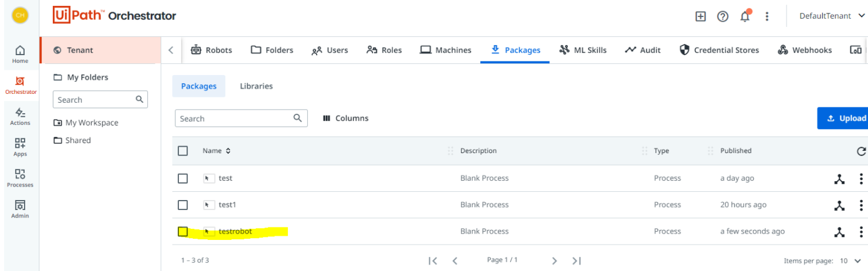Image resolution: width=868 pixels, height=271 pixels.
Task: Go to the next page
Action: point(554,260)
